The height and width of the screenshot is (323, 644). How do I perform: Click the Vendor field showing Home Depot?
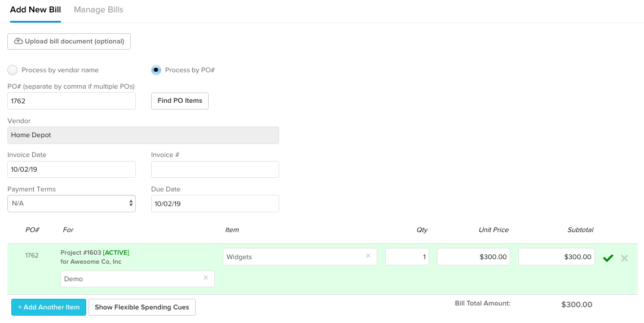(x=143, y=136)
